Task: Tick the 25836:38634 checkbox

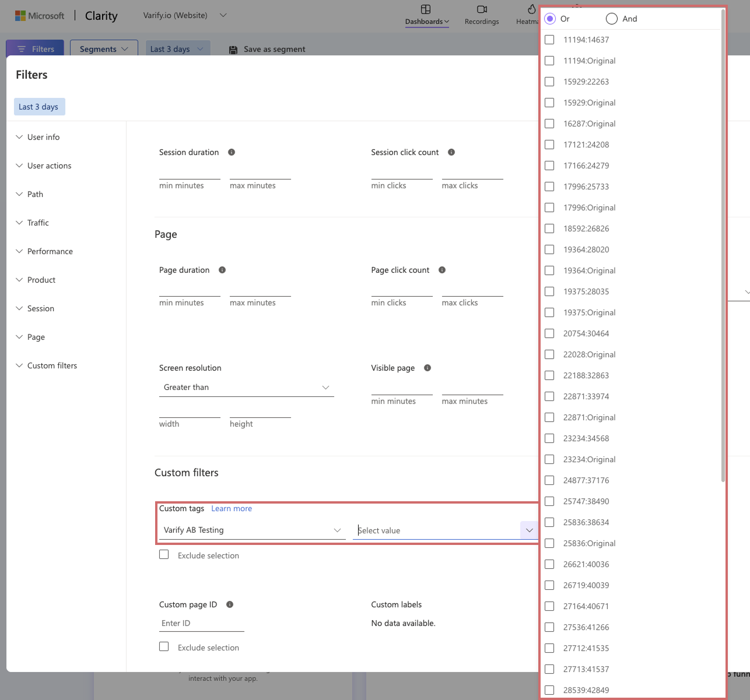Action: coord(549,522)
